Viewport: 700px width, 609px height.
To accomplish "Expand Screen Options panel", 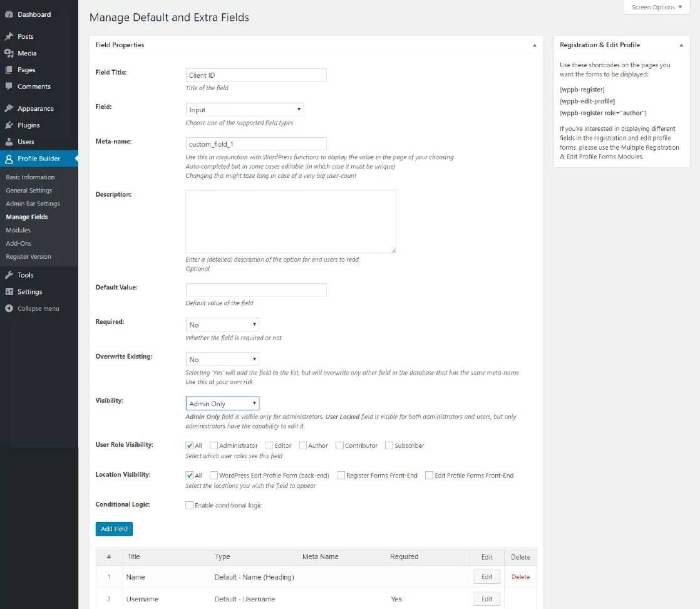I will (x=657, y=7).
